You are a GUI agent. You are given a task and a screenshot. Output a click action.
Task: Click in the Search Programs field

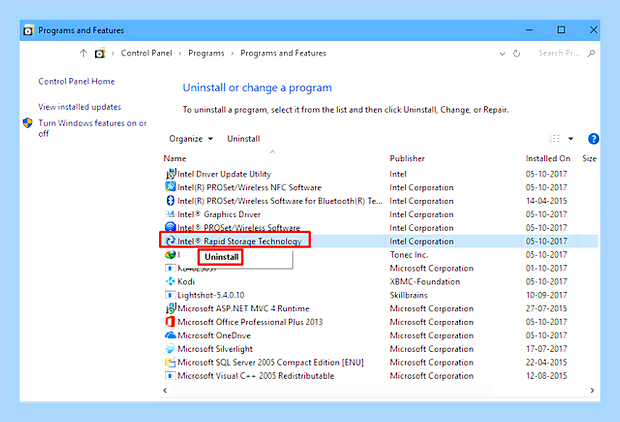558,53
